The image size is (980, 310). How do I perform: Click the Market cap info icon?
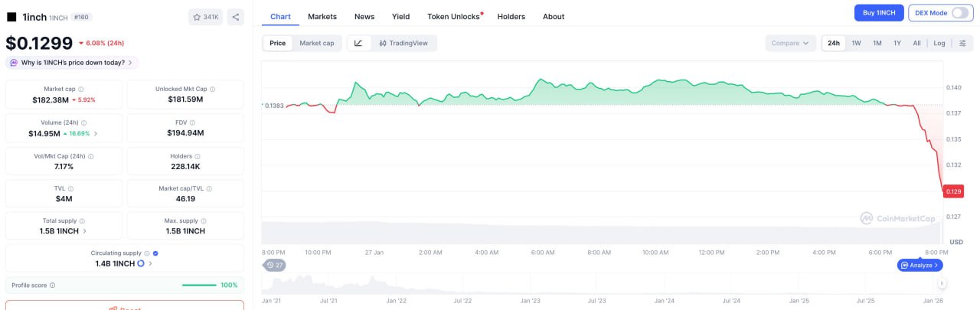coord(81,90)
